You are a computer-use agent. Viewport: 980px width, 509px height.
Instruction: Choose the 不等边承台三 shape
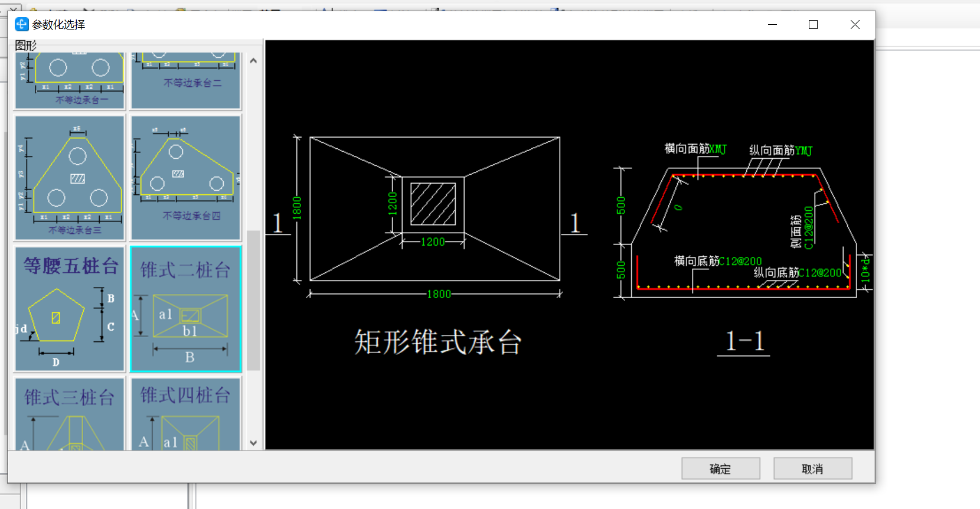point(70,178)
